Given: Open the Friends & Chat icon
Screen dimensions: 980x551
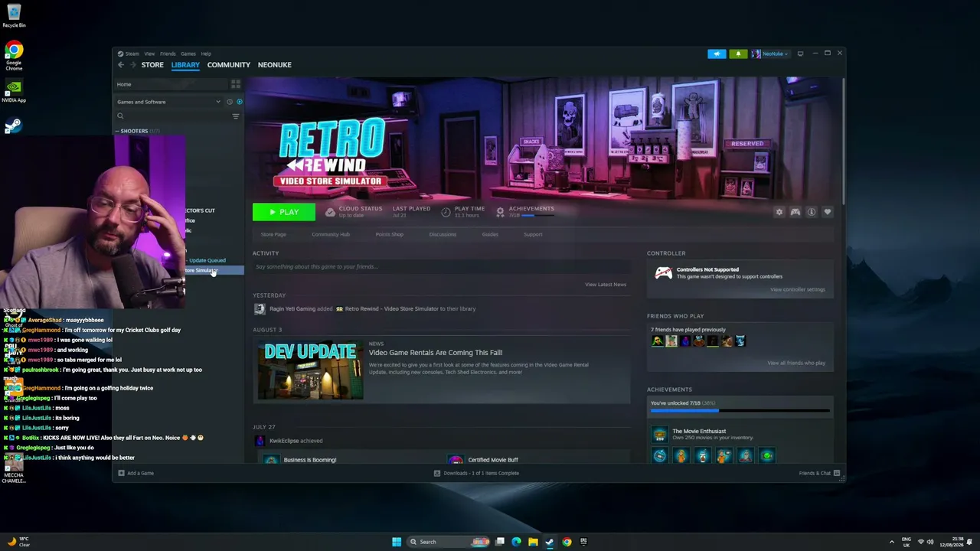Looking at the screenshot, I should pos(837,473).
